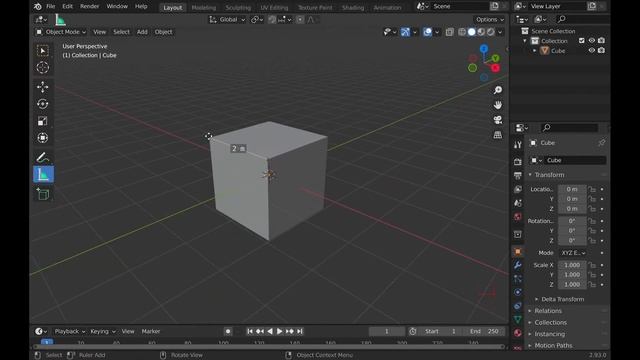Viewport: 640px width, 360px height.
Task: Toggle timeline auto keying record button
Action: pyautogui.click(x=228, y=331)
